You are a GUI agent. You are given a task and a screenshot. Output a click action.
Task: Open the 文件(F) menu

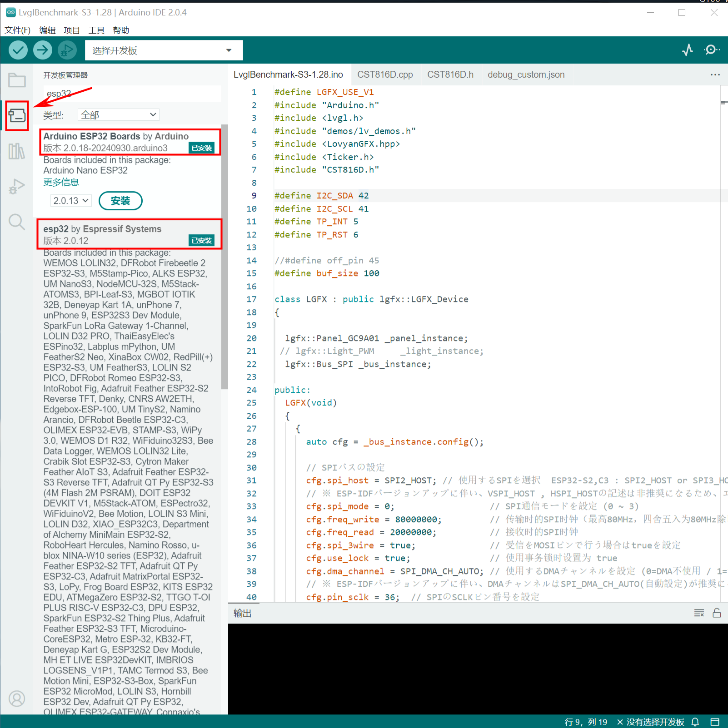tap(18, 30)
